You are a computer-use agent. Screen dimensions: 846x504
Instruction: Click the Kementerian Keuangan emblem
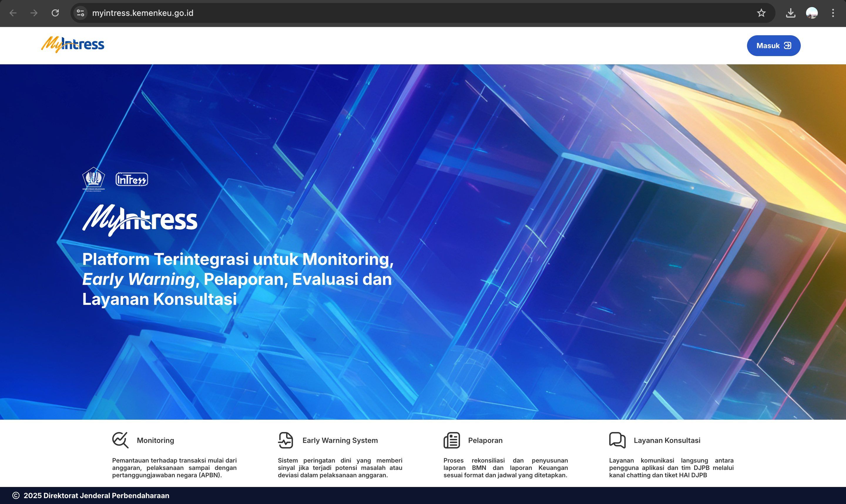tap(93, 179)
